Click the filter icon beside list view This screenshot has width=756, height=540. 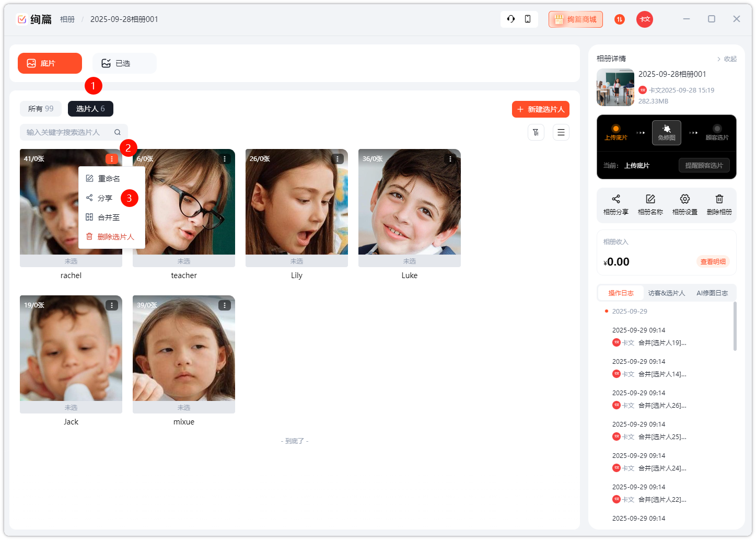pyautogui.click(x=536, y=132)
